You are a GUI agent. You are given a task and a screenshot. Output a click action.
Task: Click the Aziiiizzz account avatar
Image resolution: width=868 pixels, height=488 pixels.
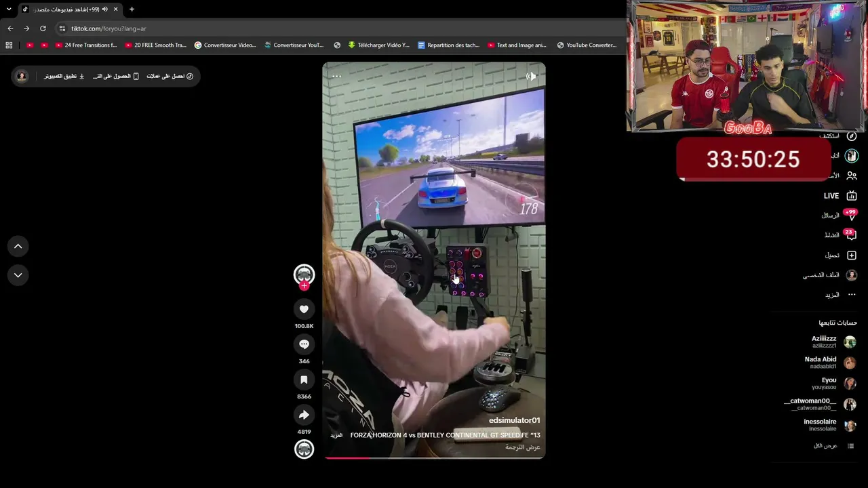tap(850, 342)
